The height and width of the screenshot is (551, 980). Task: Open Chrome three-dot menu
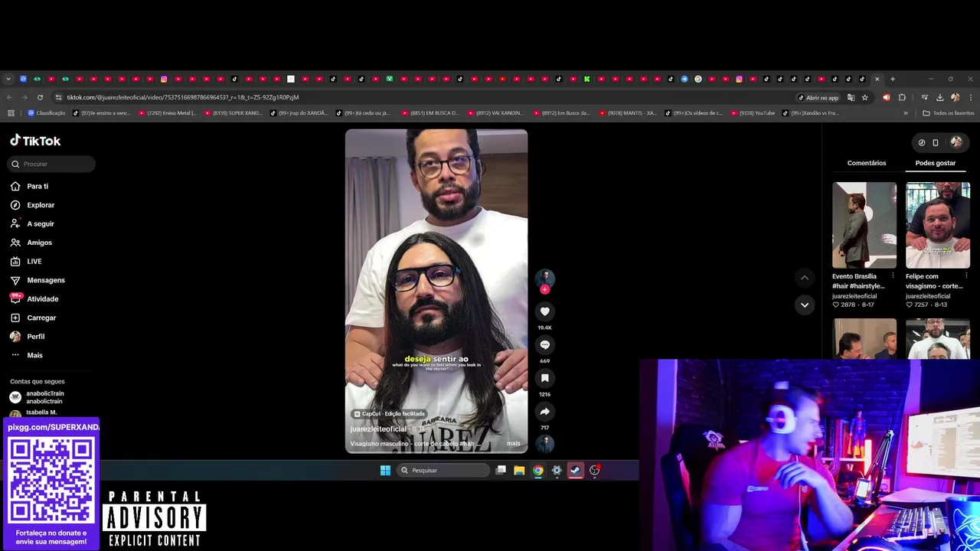coord(971,97)
